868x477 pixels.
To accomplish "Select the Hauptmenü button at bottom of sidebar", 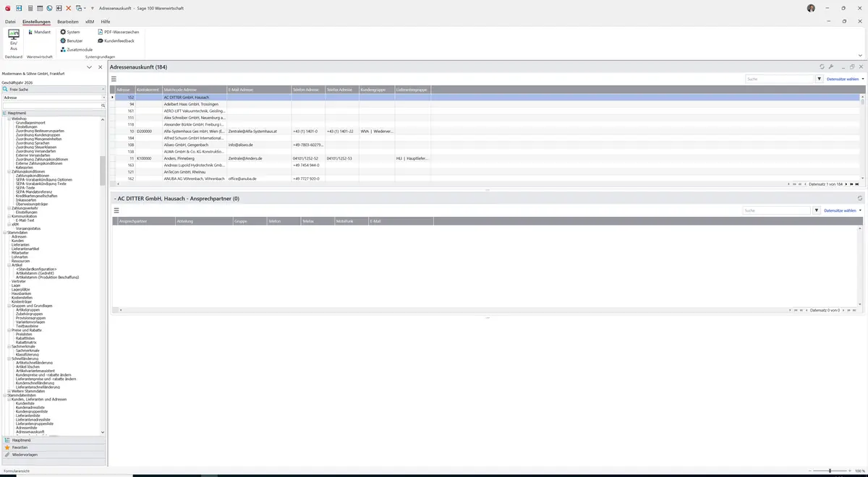I will (x=53, y=440).
